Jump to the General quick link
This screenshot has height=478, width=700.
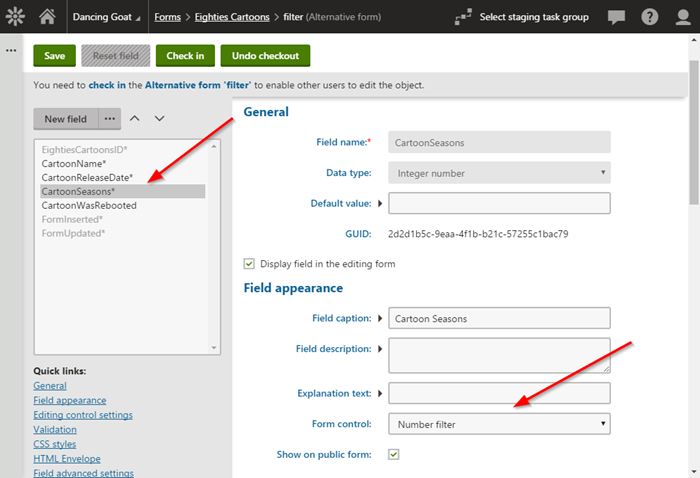[50, 386]
